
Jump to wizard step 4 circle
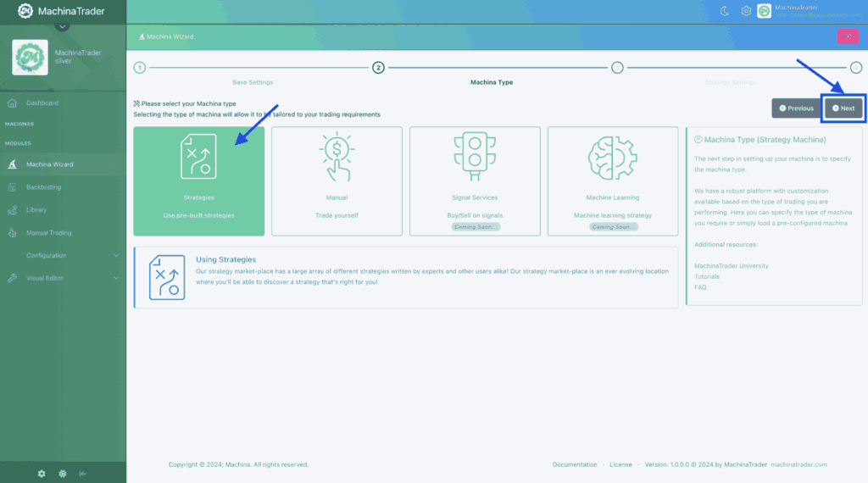point(856,68)
